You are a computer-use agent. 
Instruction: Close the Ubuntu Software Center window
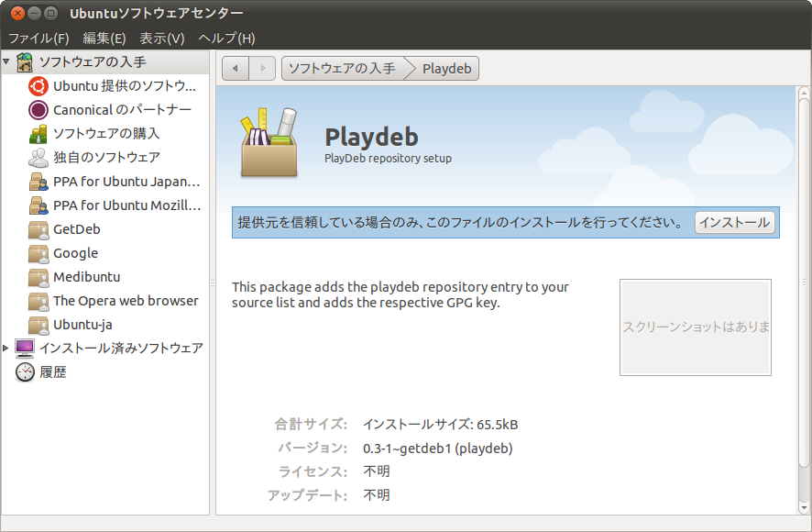click(x=18, y=14)
